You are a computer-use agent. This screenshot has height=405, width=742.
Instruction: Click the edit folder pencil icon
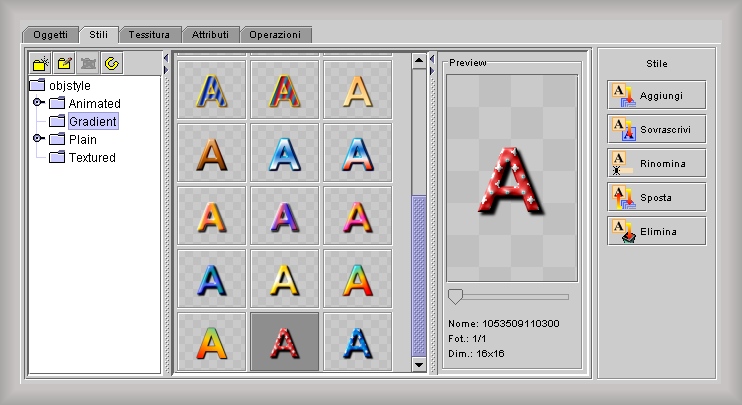pyautogui.click(x=64, y=64)
